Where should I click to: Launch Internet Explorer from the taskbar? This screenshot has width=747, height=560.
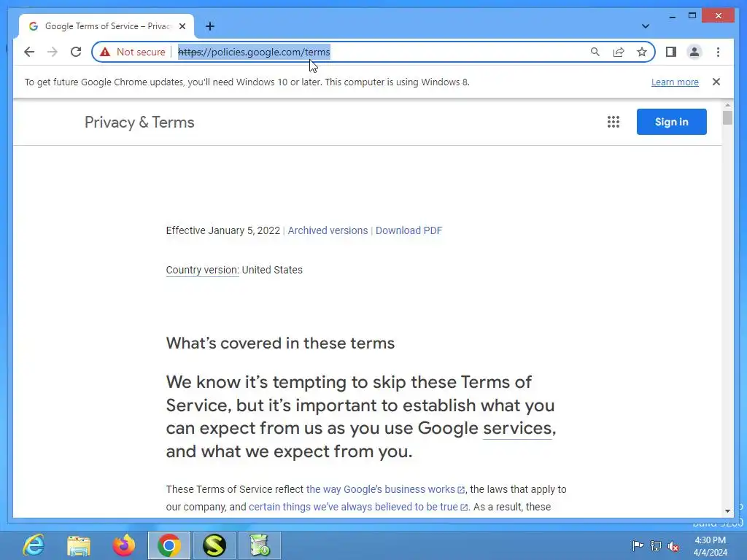pos(34,545)
